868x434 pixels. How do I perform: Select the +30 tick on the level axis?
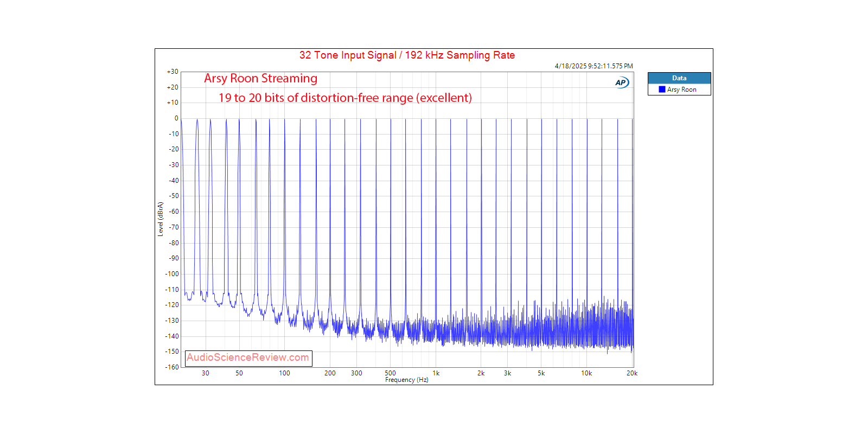click(173, 72)
